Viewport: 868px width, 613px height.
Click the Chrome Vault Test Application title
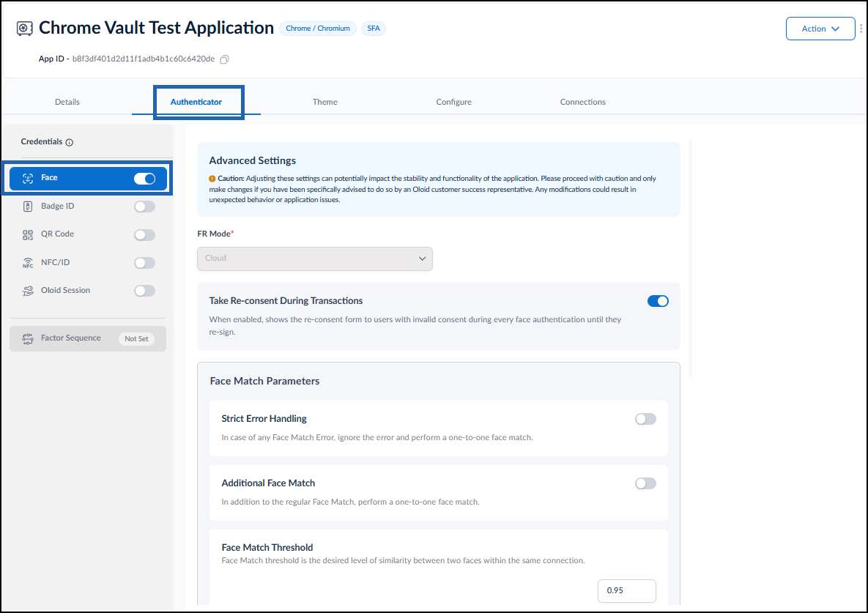(156, 28)
